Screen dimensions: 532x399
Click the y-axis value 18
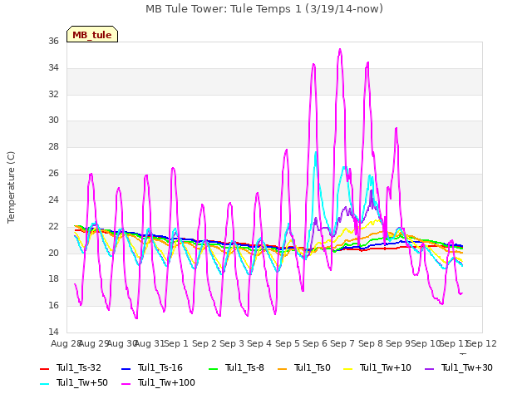click(x=53, y=279)
